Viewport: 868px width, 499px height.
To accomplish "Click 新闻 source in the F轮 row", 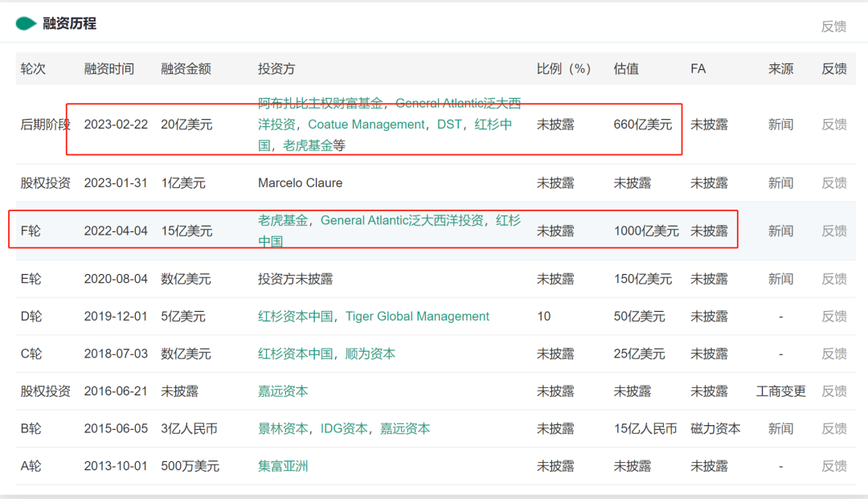I will tap(780, 231).
